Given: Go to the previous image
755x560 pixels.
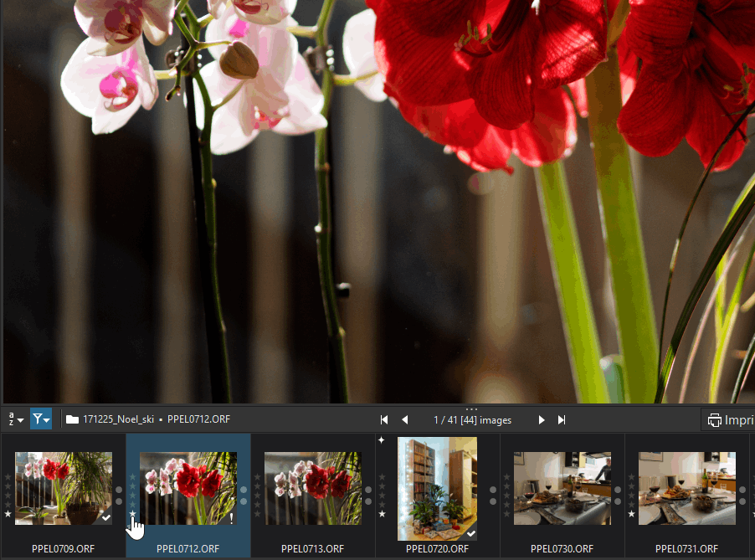Looking at the screenshot, I should pyautogui.click(x=405, y=420).
